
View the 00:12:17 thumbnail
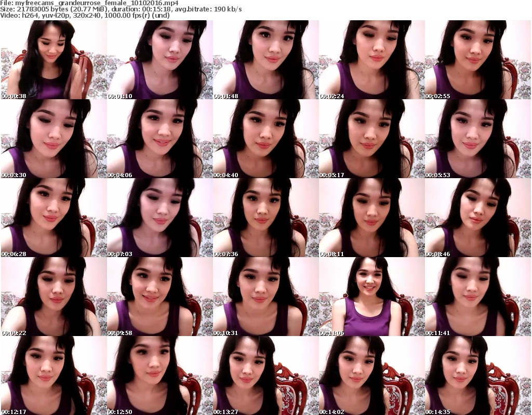click(x=54, y=376)
